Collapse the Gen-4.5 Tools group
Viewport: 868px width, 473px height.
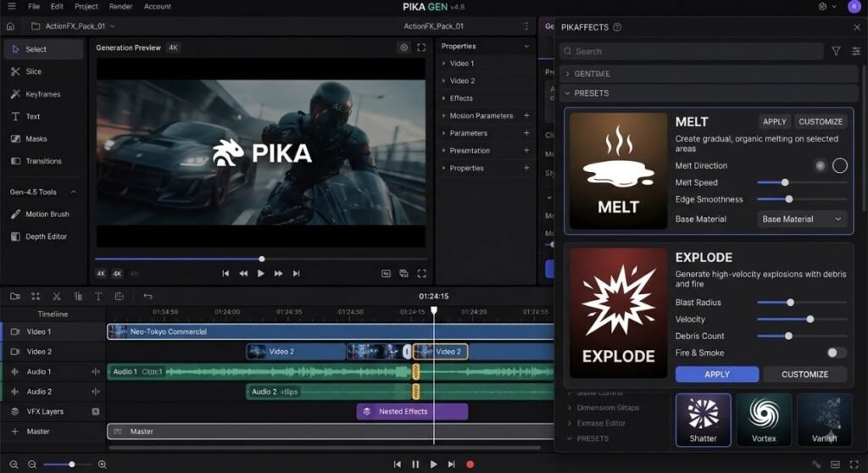tap(73, 192)
